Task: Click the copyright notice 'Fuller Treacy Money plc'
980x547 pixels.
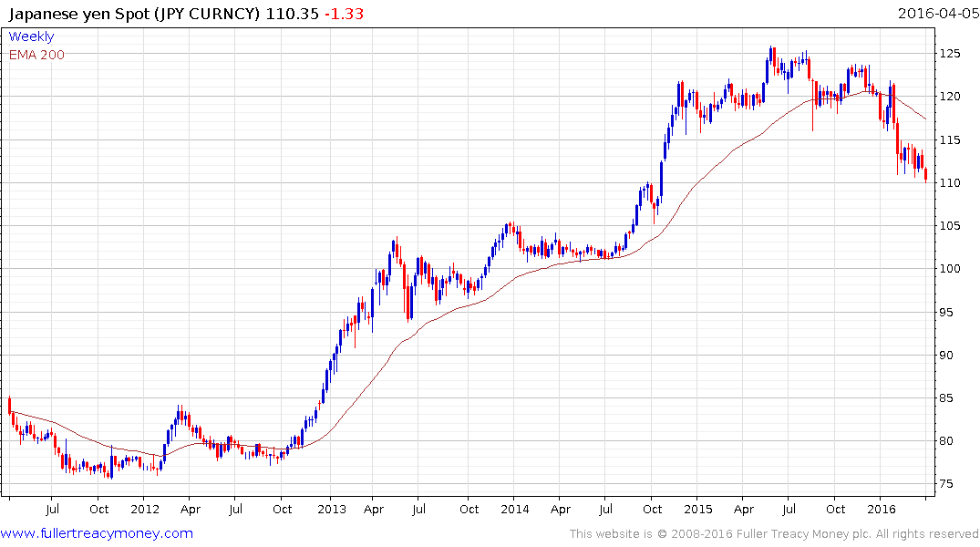Action: coord(804,534)
